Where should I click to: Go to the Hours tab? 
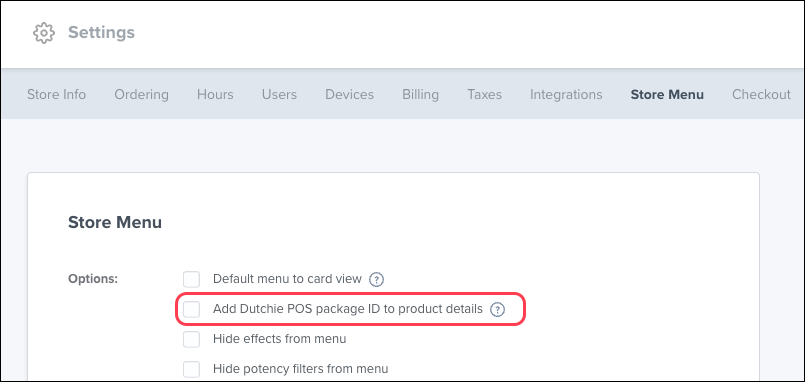[215, 94]
